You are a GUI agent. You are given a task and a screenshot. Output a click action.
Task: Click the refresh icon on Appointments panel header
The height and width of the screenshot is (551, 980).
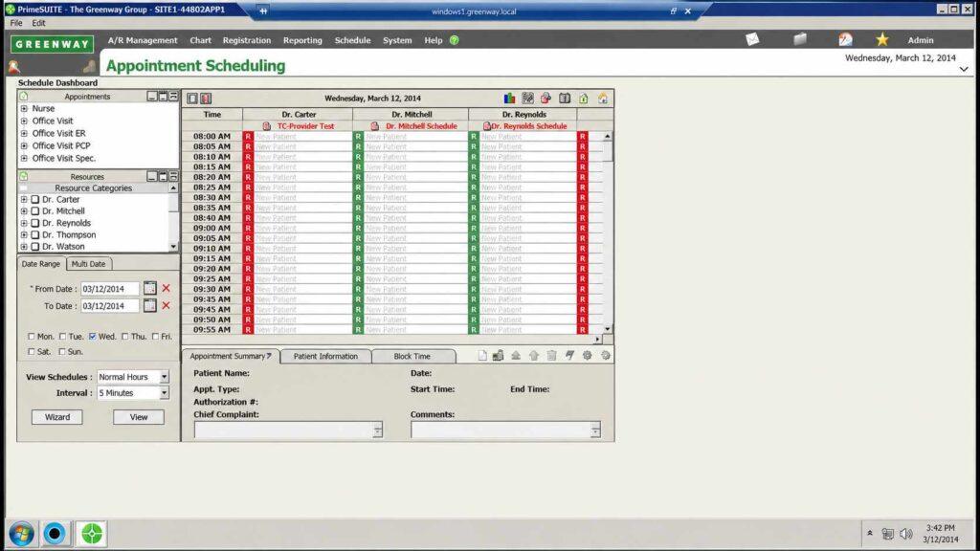point(24,97)
